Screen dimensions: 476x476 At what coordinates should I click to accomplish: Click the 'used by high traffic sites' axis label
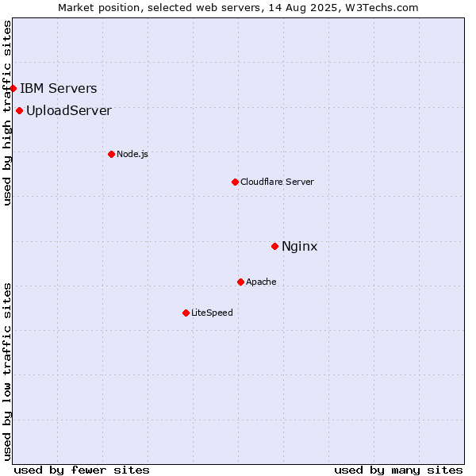[x=7, y=113]
